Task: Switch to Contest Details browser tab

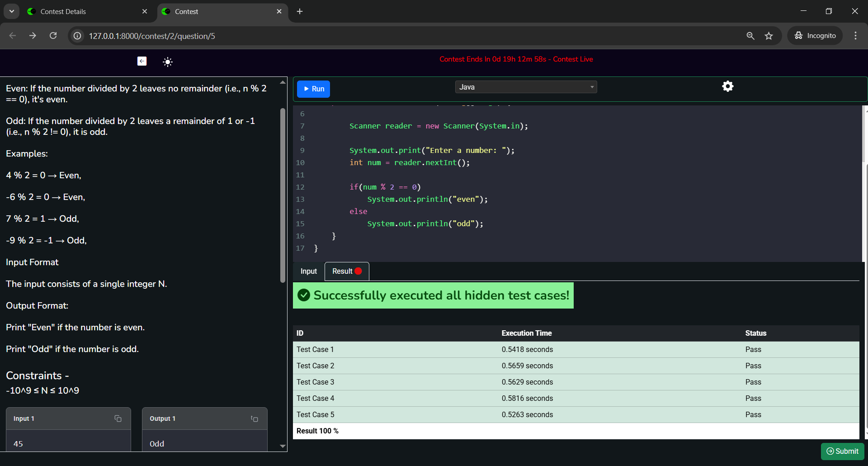Action: (x=63, y=12)
